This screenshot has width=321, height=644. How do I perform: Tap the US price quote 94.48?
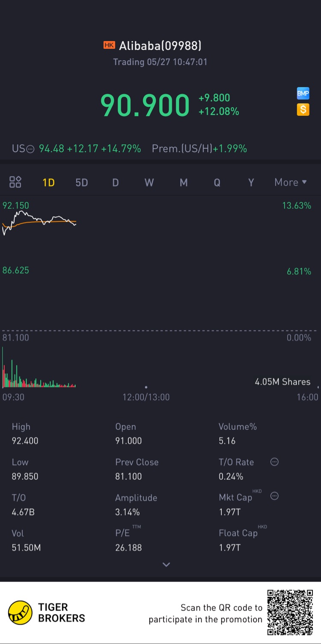pyautogui.click(x=51, y=149)
